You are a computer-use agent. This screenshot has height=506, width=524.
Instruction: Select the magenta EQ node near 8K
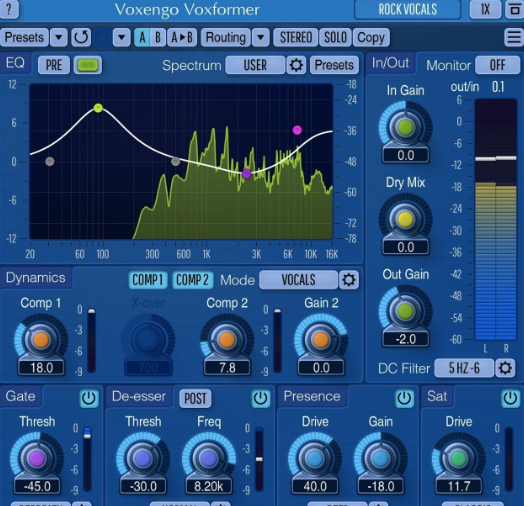pos(297,130)
